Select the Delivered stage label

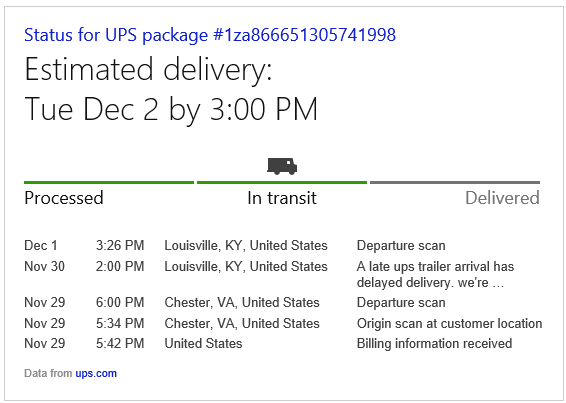[502, 198]
